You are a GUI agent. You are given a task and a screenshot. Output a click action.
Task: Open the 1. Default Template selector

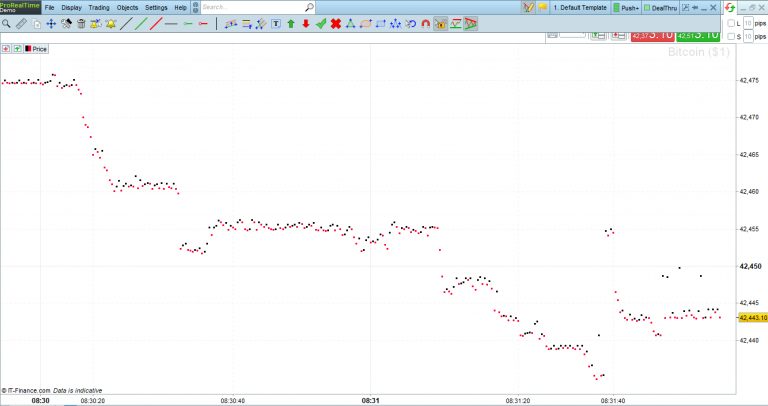coord(580,7)
